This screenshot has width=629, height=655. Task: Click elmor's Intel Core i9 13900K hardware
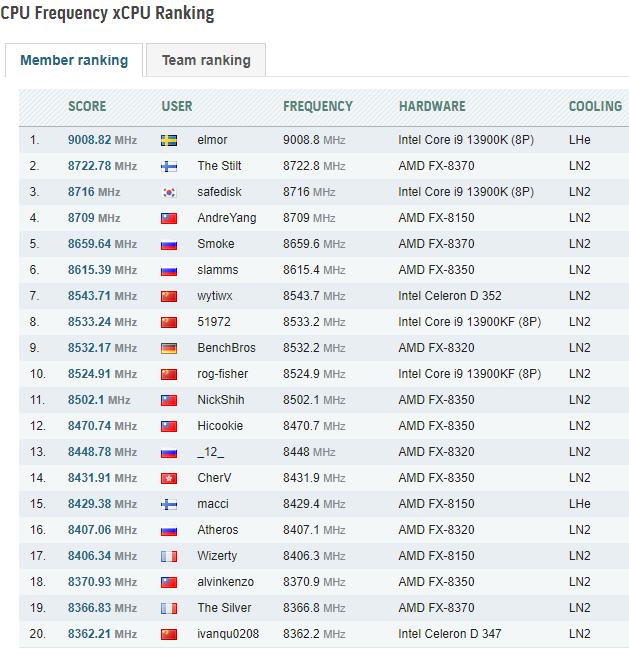466,140
